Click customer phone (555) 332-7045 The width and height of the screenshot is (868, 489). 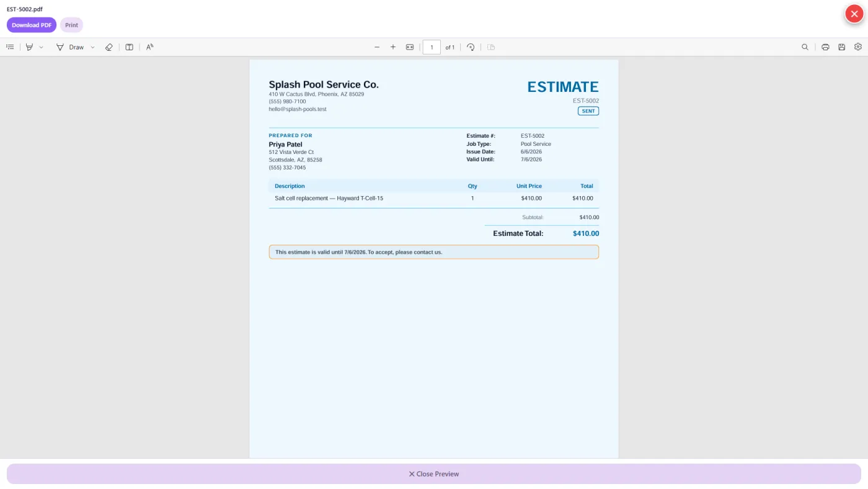(x=287, y=168)
